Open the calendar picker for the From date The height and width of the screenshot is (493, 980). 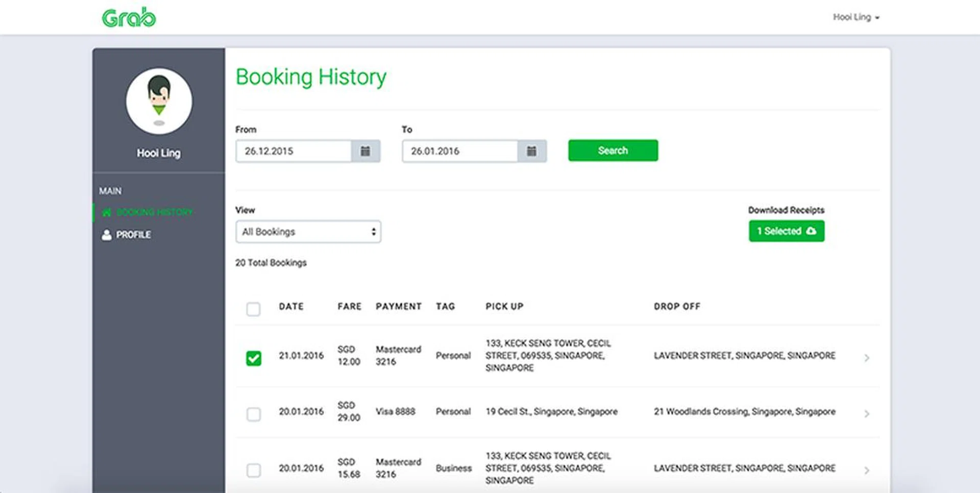(365, 151)
